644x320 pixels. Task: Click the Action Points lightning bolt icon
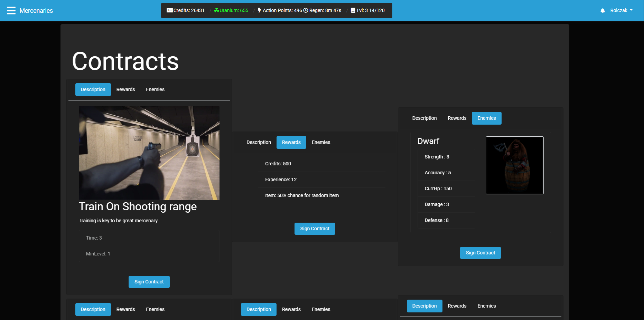259,10
